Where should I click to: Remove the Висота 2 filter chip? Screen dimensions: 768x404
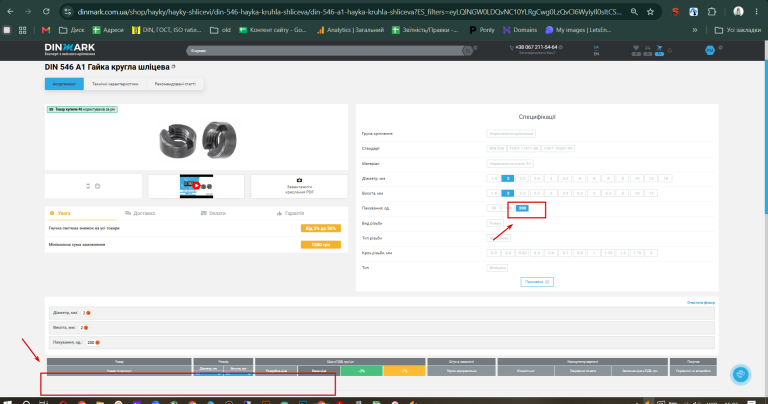86,328
